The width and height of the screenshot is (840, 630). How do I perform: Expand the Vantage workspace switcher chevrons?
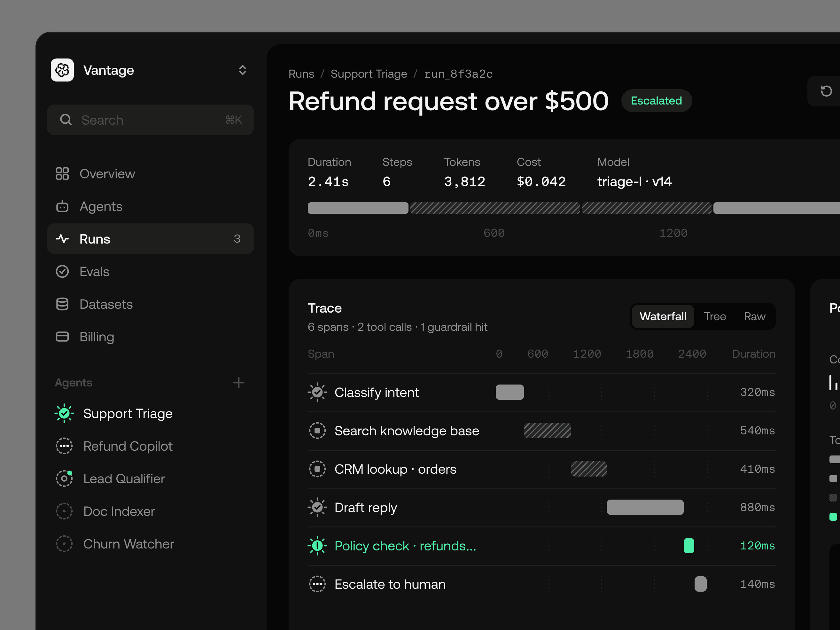(x=242, y=70)
